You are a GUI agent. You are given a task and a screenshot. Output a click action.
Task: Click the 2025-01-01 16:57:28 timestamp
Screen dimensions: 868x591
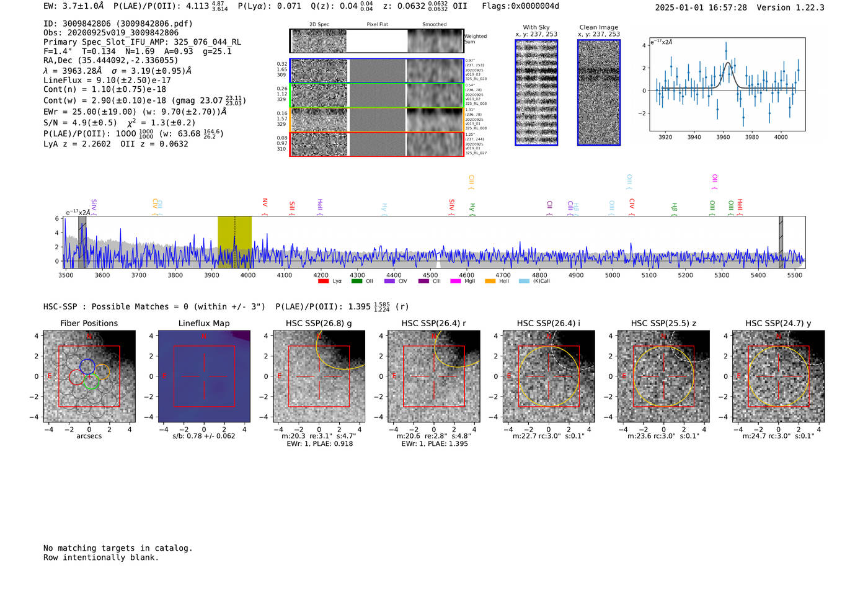[701, 7]
